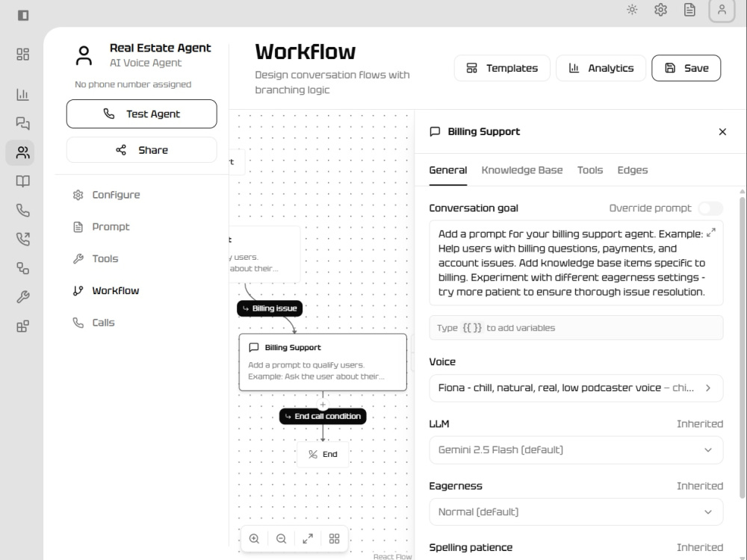Zoom in on the workflow canvas
The height and width of the screenshot is (560, 747).
pos(255,538)
